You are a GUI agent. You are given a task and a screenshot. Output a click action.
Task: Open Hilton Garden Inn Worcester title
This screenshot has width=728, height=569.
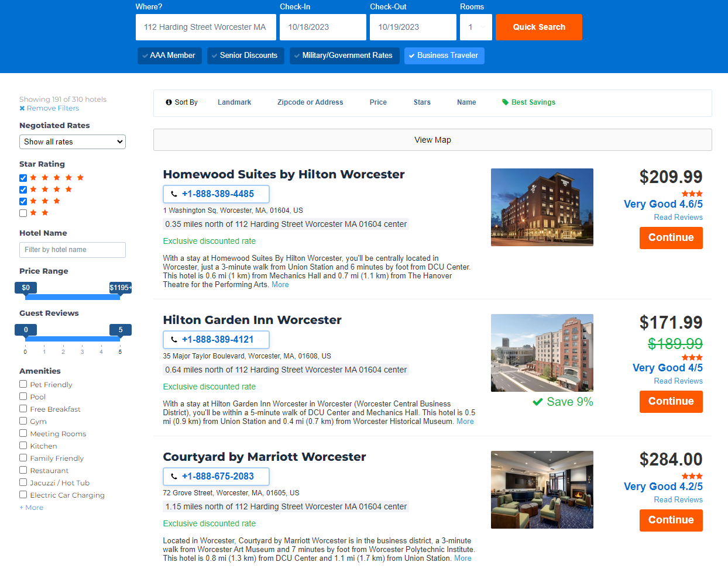tap(252, 320)
